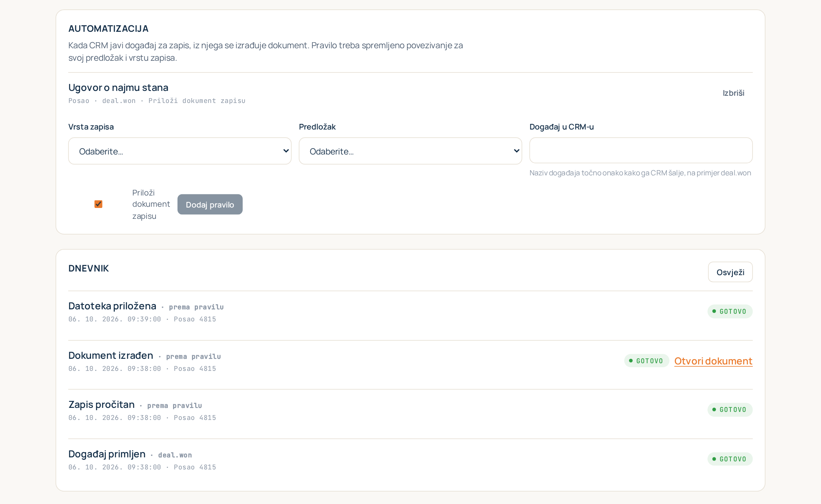
Task: Delete rule via 'Izbriši' button
Action: point(733,93)
